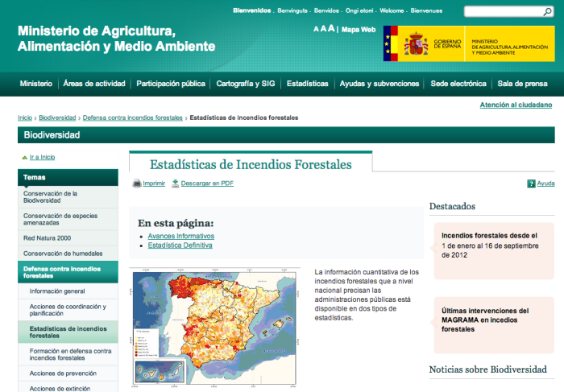Go to Inicio breadcrumb
Viewport: 564px width, 392px height.
tap(25, 118)
